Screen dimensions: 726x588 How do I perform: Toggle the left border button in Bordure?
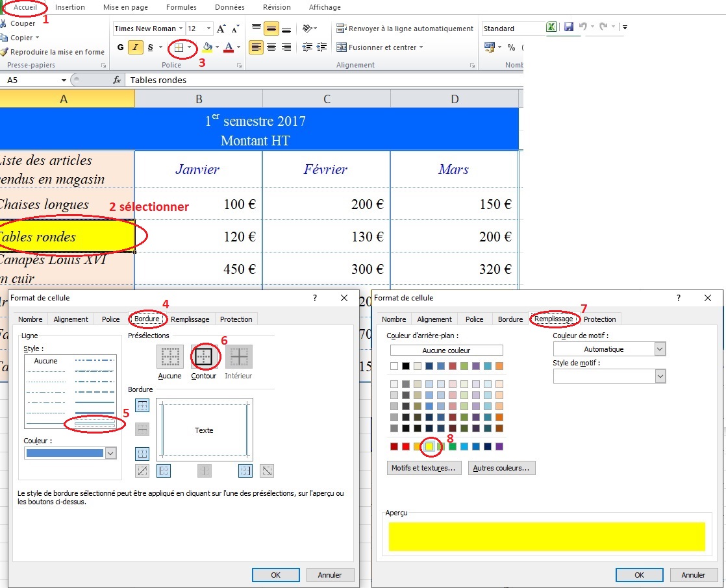pyautogui.click(x=164, y=471)
